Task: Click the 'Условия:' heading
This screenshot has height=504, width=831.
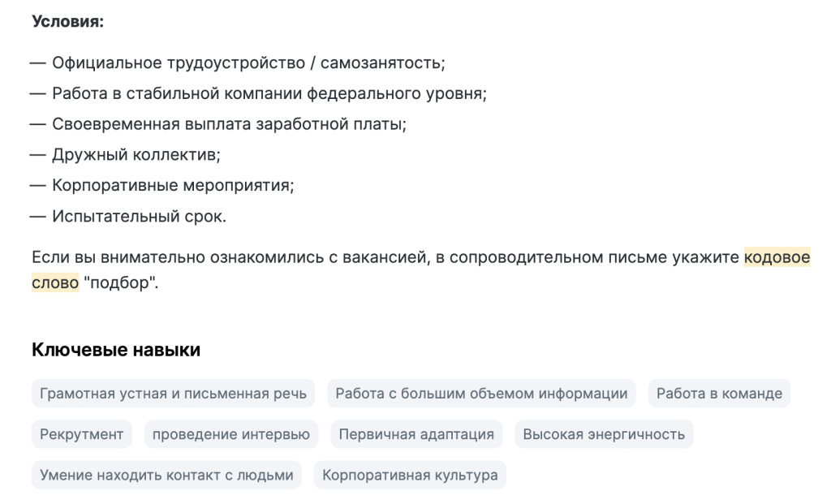Action: 68,21
